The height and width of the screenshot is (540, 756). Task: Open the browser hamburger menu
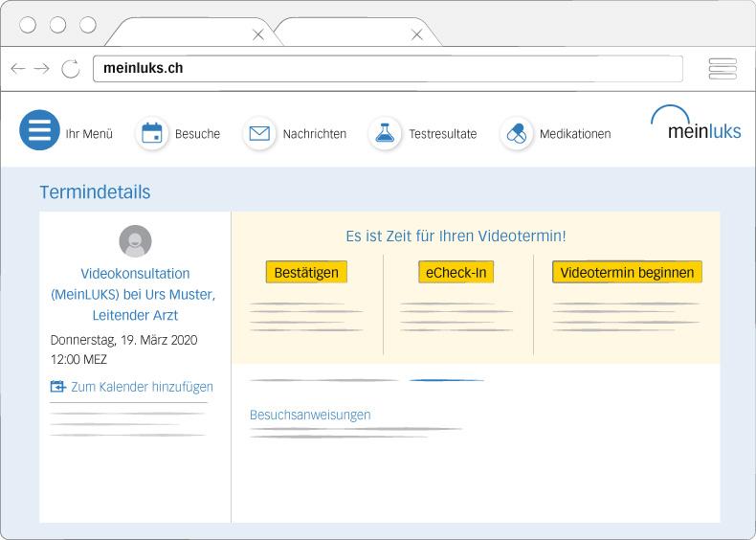(723, 69)
